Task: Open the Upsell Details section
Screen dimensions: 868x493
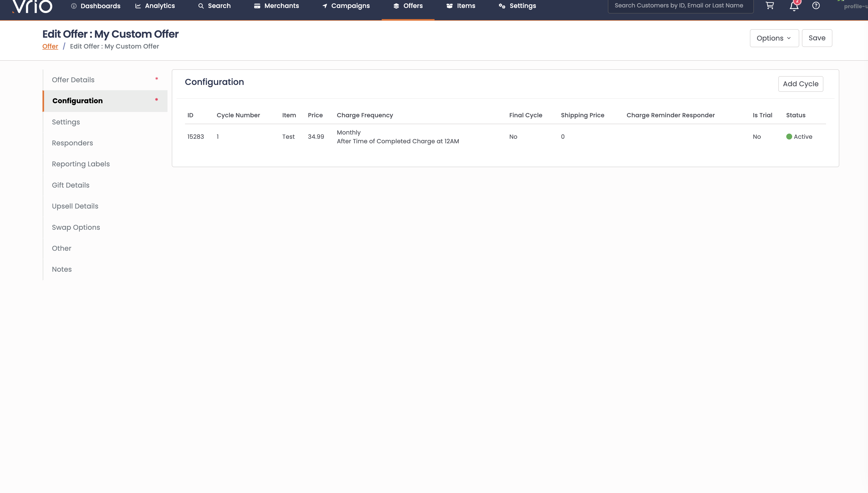Action: (x=105, y=206)
